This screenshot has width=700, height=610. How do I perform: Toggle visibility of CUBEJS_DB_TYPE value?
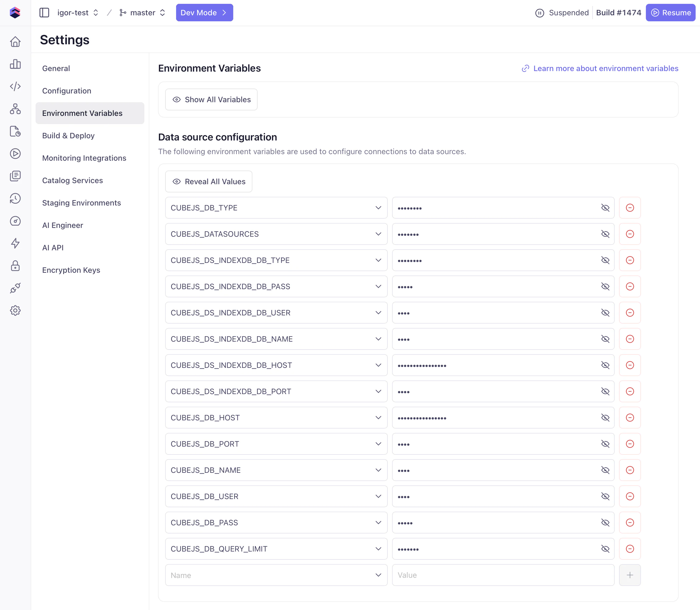(605, 208)
